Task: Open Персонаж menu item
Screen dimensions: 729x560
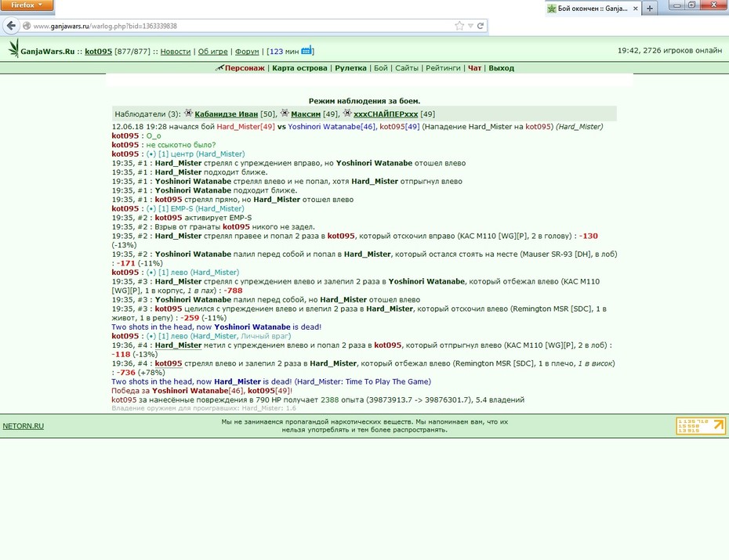Action: (245, 68)
